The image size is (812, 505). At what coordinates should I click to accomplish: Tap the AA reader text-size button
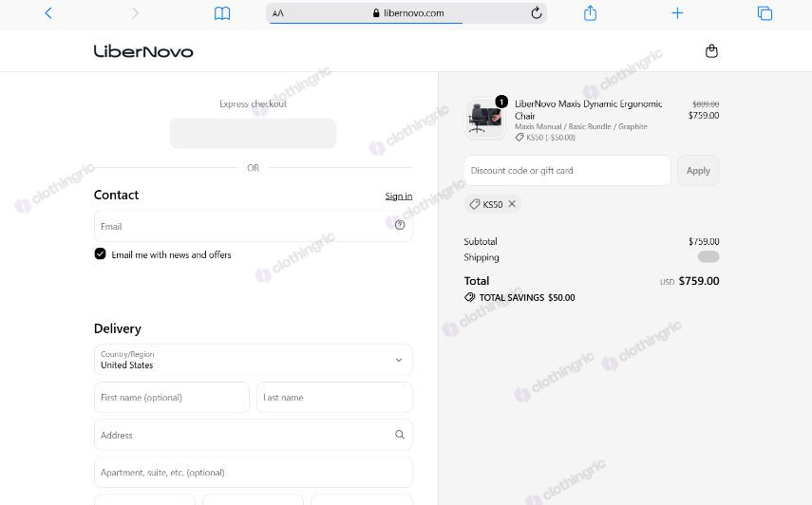coord(278,13)
